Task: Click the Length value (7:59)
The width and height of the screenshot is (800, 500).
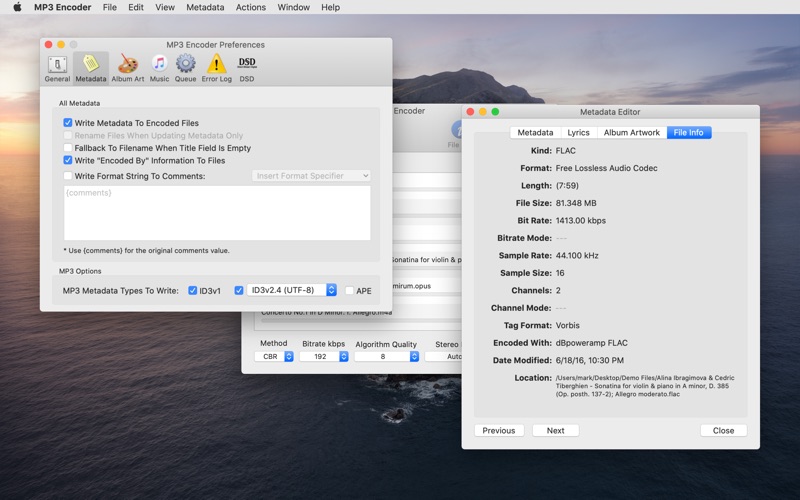Action: coord(567,186)
